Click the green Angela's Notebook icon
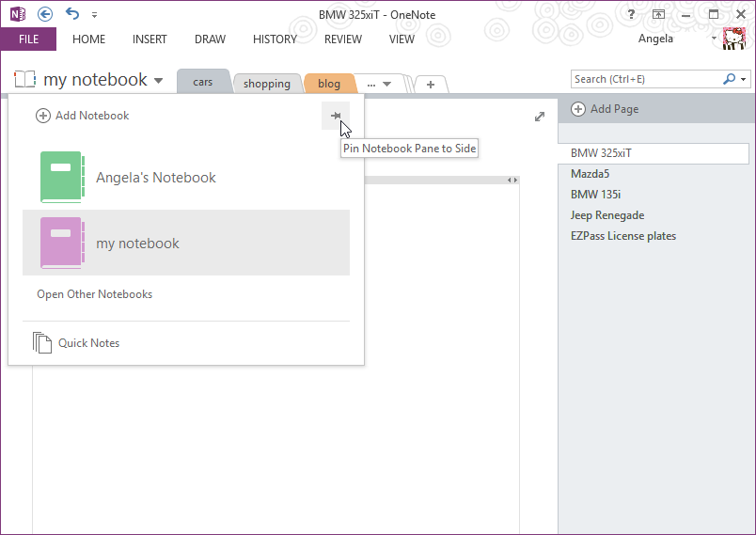Viewport: 756px width, 535px height. 63,177
